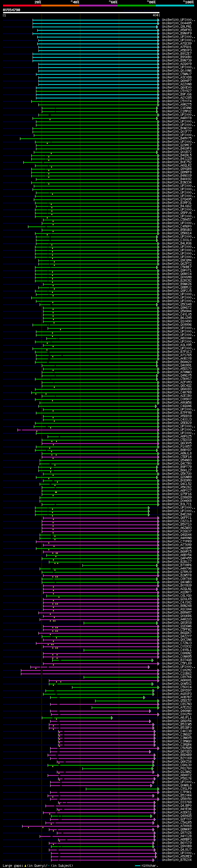The image size is (197, 868).
Task: Select the UniRef100_Q7Q495 label
Action: [x=176, y=200]
